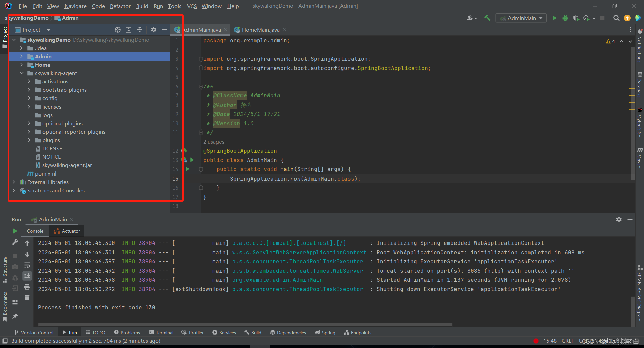Image resolution: width=644 pixels, height=348 pixels.
Task: Close the HomeMain.java tab
Action: click(x=285, y=30)
